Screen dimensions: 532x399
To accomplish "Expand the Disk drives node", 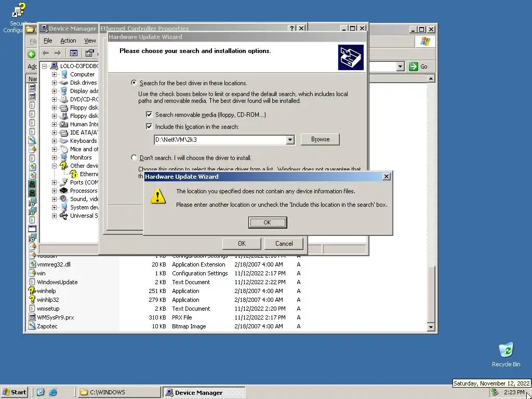I will 54,83.
